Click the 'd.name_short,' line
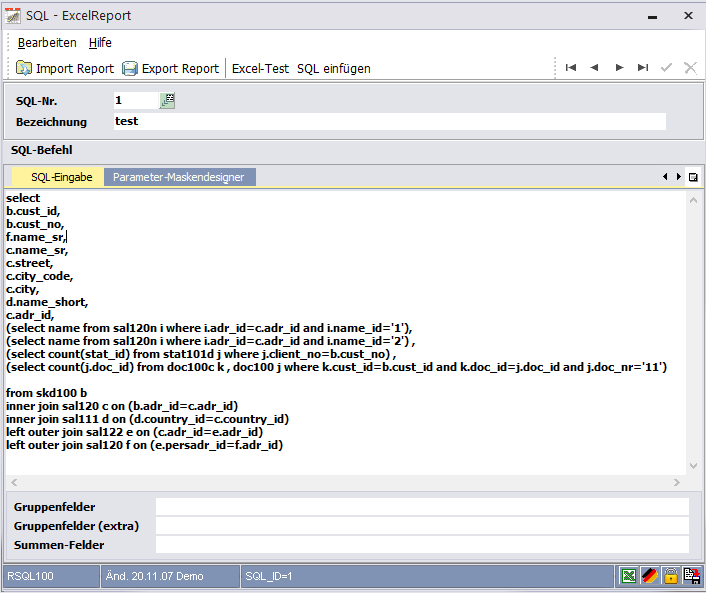Screen dimensions: 706x593 tap(47, 302)
